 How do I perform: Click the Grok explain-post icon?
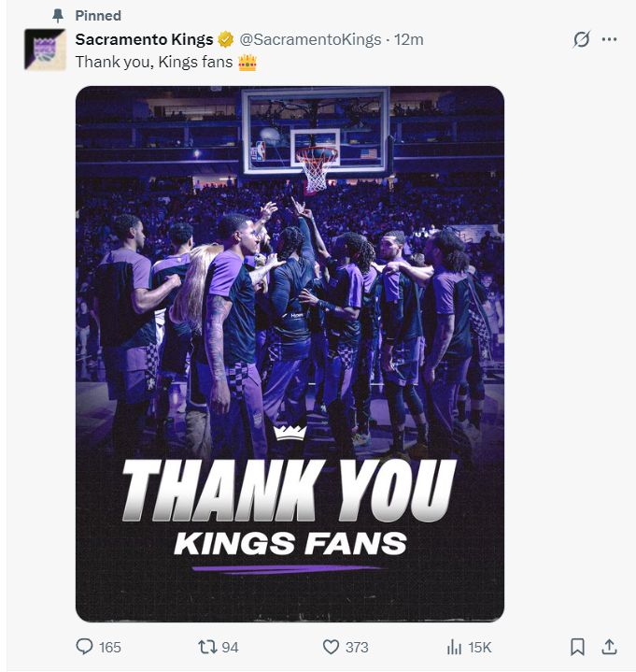point(581,39)
